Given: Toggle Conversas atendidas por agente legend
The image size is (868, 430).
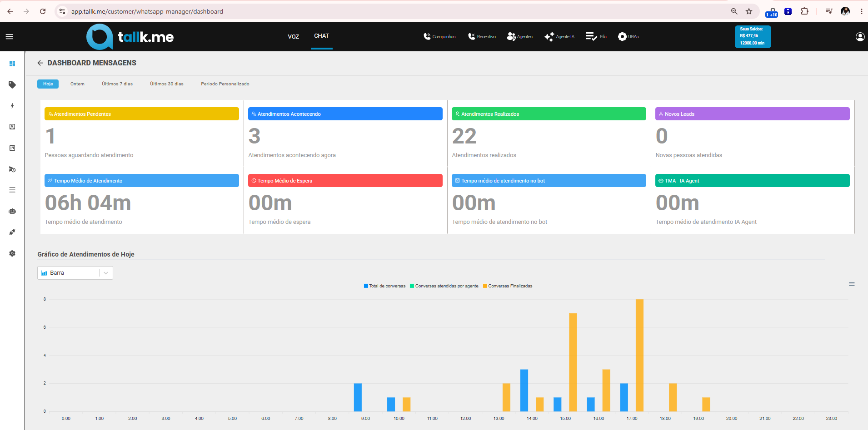Looking at the screenshot, I should click(x=444, y=286).
